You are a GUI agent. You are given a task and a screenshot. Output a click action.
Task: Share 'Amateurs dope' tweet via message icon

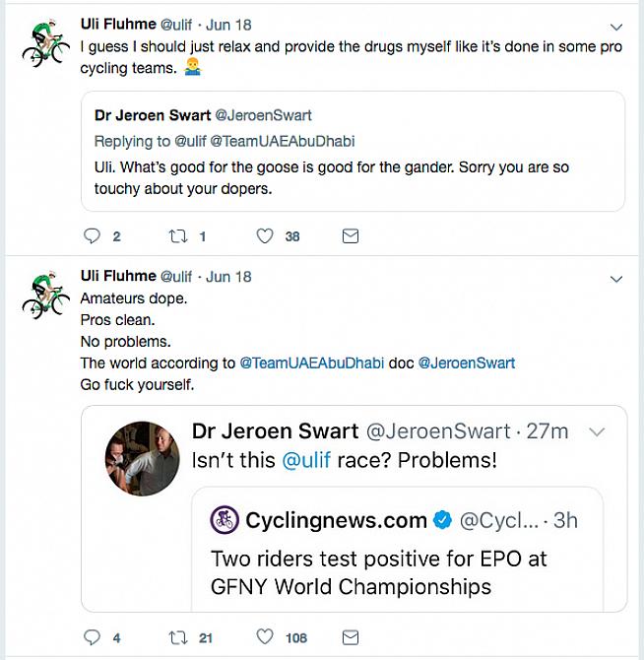click(350, 637)
